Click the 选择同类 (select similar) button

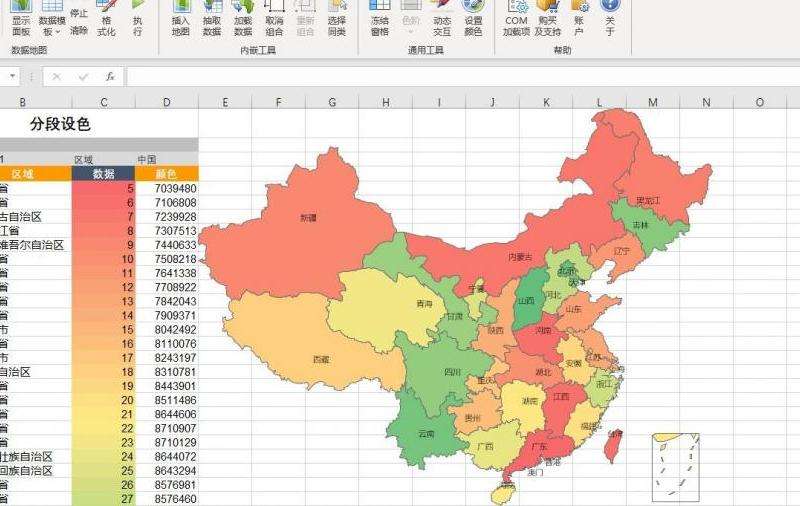tap(336, 17)
